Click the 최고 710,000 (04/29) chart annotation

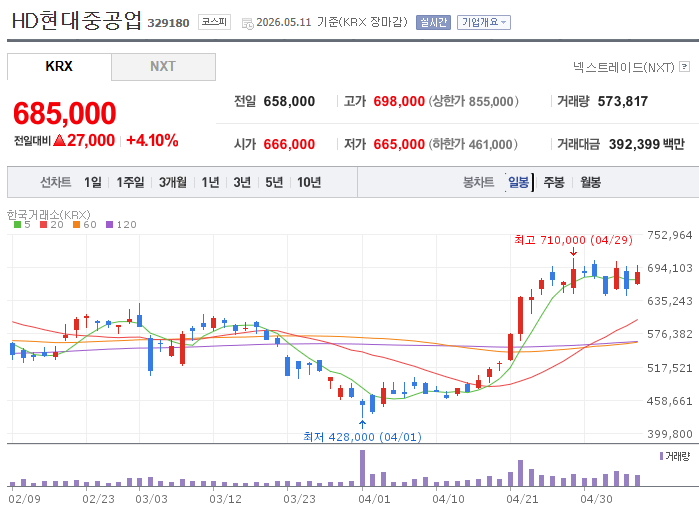[573, 240]
